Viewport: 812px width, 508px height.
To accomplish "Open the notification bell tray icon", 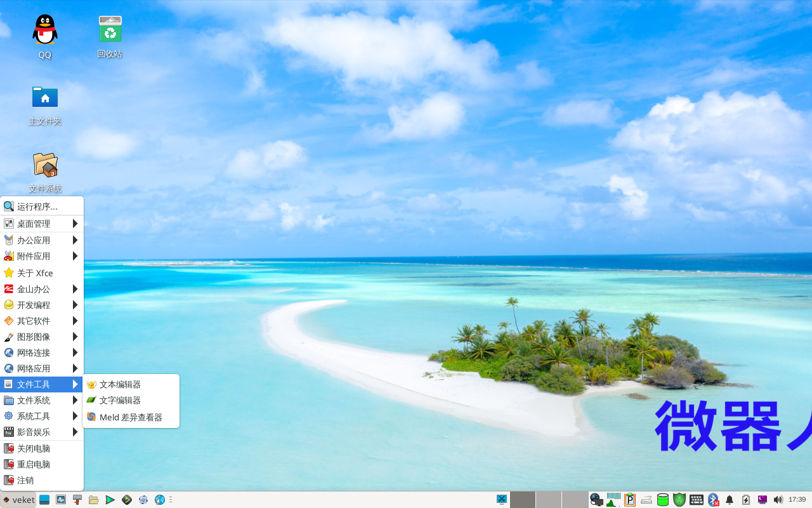I will click(x=730, y=500).
